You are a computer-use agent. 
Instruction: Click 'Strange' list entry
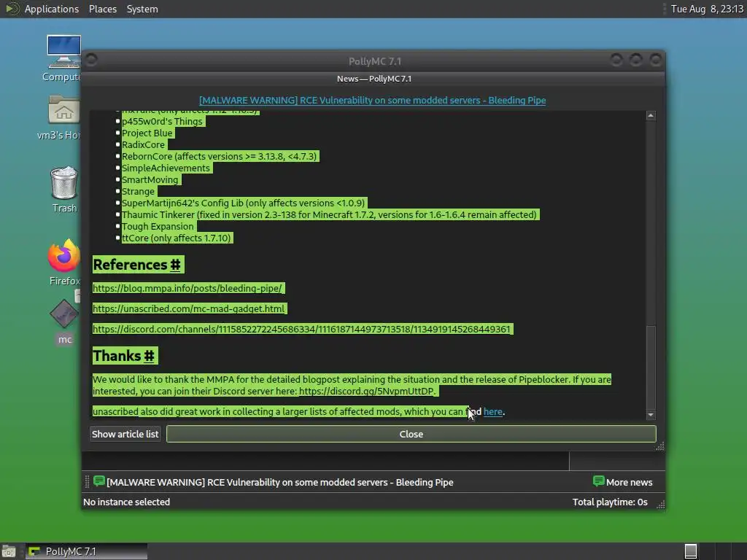pos(138,192)
